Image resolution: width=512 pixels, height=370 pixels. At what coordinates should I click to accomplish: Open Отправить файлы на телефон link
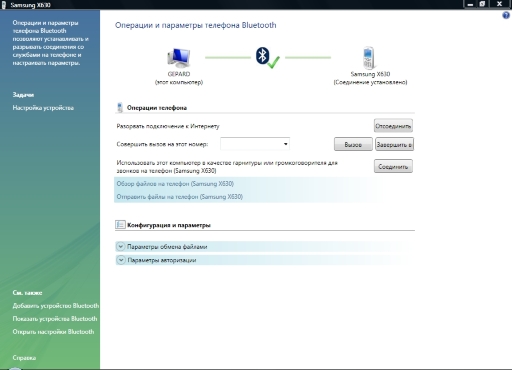179,197
